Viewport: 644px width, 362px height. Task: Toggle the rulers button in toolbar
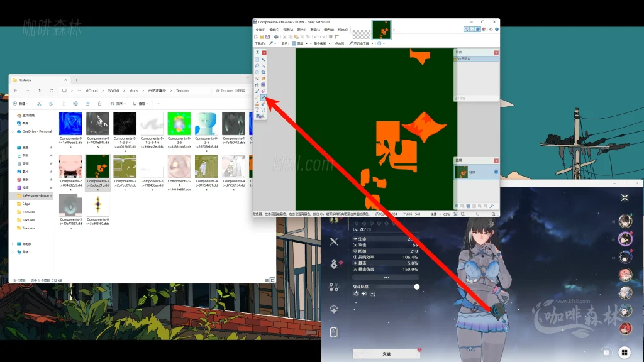pos(337,36)
